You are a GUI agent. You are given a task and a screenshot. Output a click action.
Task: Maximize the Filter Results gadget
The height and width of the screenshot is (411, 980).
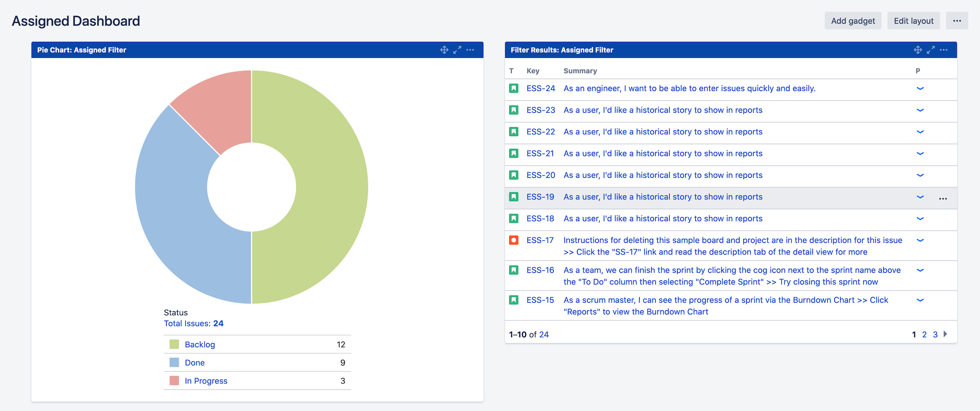pos(931,50)
